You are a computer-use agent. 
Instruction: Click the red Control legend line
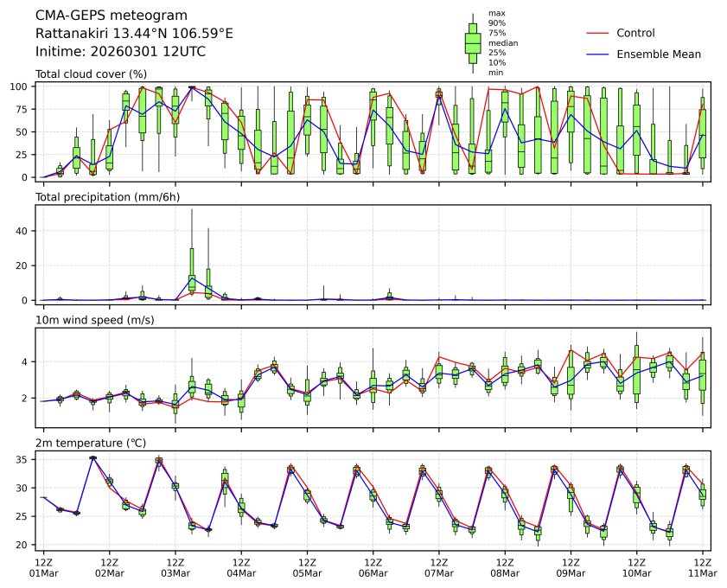tap(598, 33)
